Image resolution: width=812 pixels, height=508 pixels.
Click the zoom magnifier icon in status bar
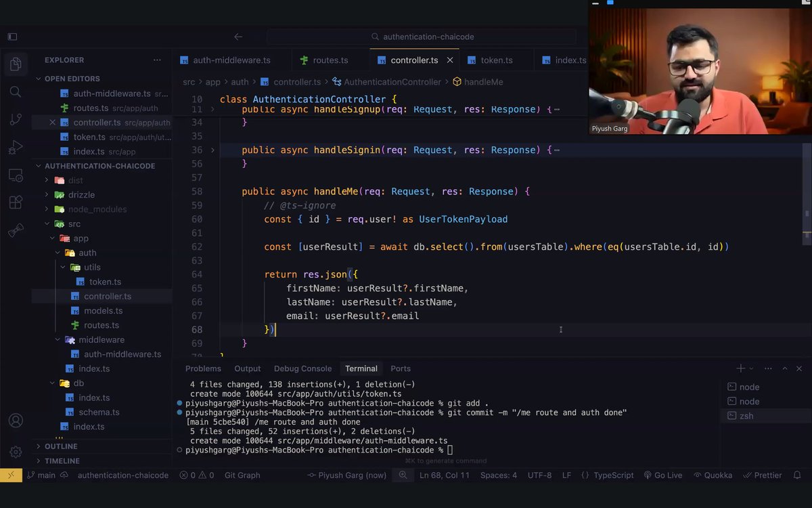(x=403, y=475)
